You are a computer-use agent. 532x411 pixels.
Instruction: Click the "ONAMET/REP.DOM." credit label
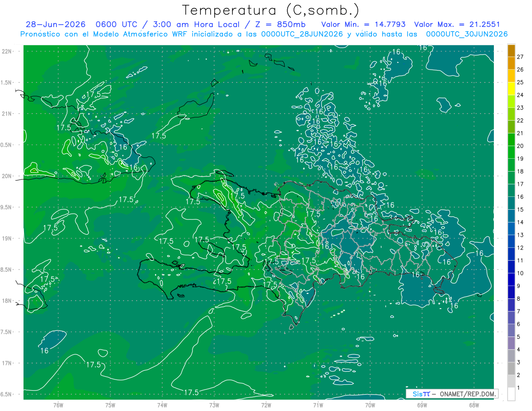click(467, 394)
